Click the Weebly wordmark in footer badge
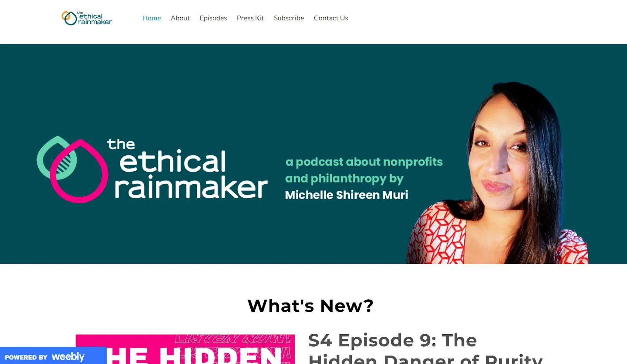The width and height of the screenshot is (627, 364). tap(68, 357)
